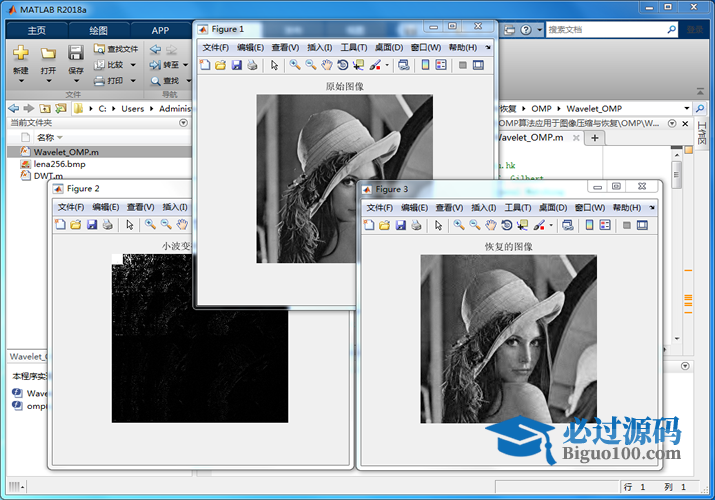
Task: Select zoom in tool in Figure 1
Action: (x=295, y=65)
